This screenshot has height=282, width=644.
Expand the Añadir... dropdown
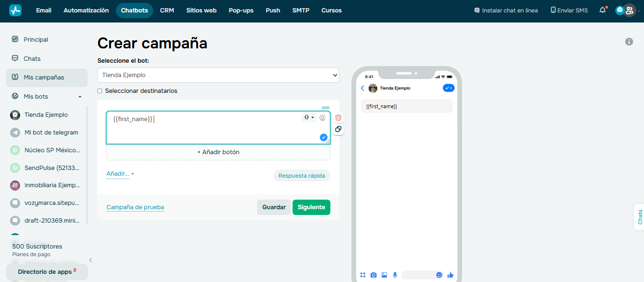click(x=120, y=174)
